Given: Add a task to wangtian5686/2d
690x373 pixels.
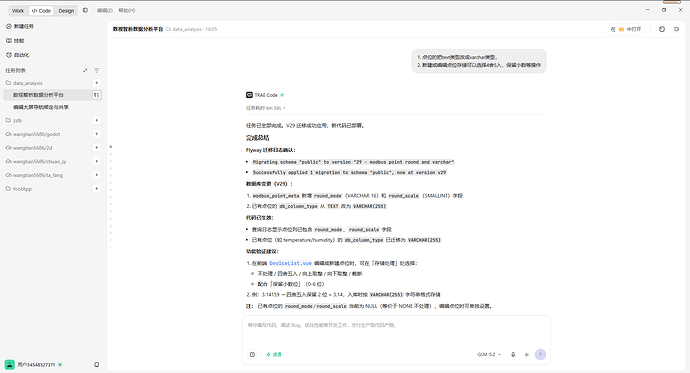Looking at the screenshot, I should pos(96,148).
